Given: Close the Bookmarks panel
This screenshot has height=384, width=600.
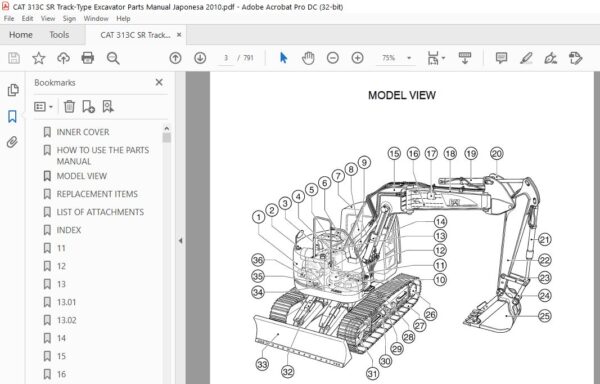Looking at the screenshot, I should point(159,82).
